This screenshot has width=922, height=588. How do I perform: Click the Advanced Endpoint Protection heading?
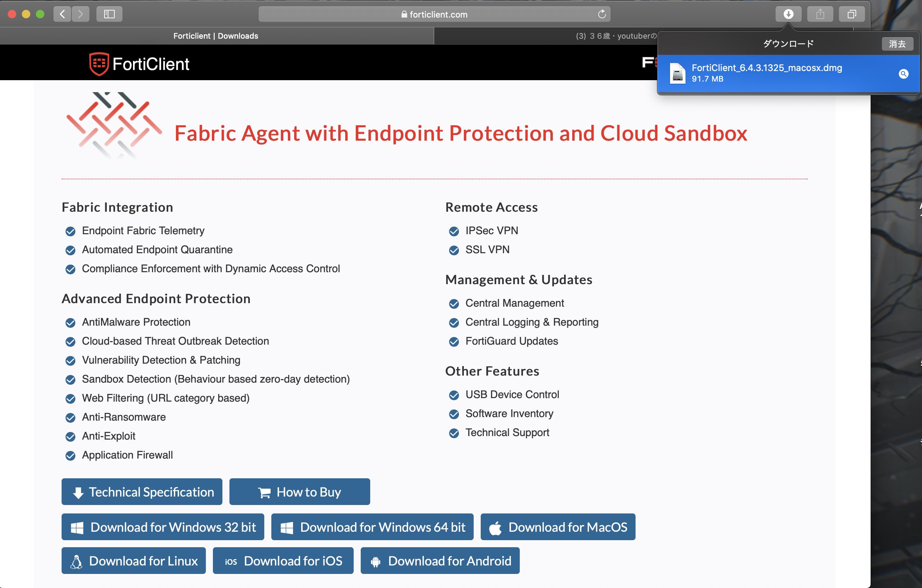point(156,299)
